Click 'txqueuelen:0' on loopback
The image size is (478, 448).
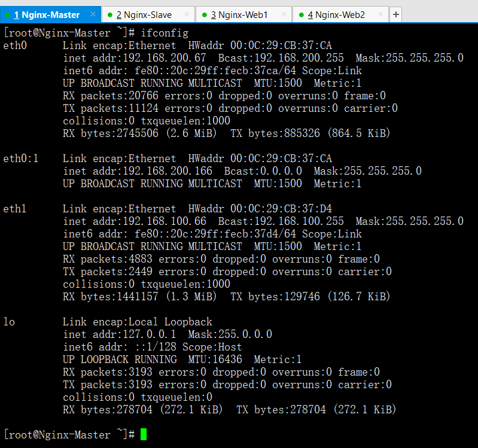tap(176, 397)
